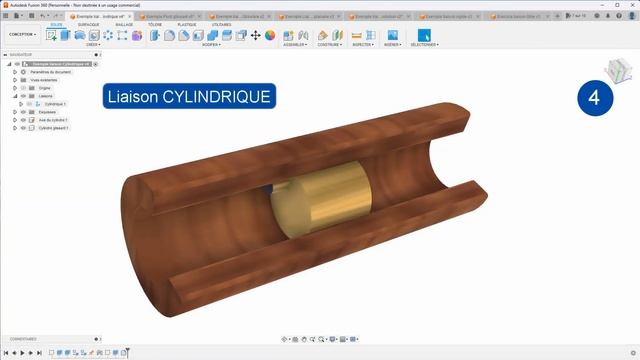Select the circular Pattern tool
640x360 pixels.
point(108,35)
